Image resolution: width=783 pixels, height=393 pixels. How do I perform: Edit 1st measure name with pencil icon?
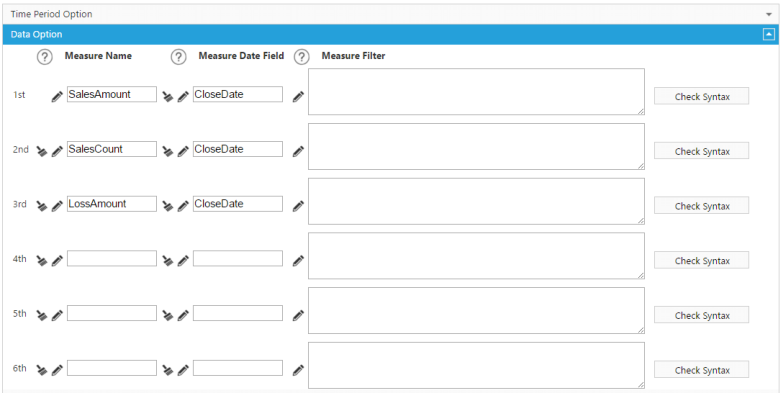pos(57,96)
